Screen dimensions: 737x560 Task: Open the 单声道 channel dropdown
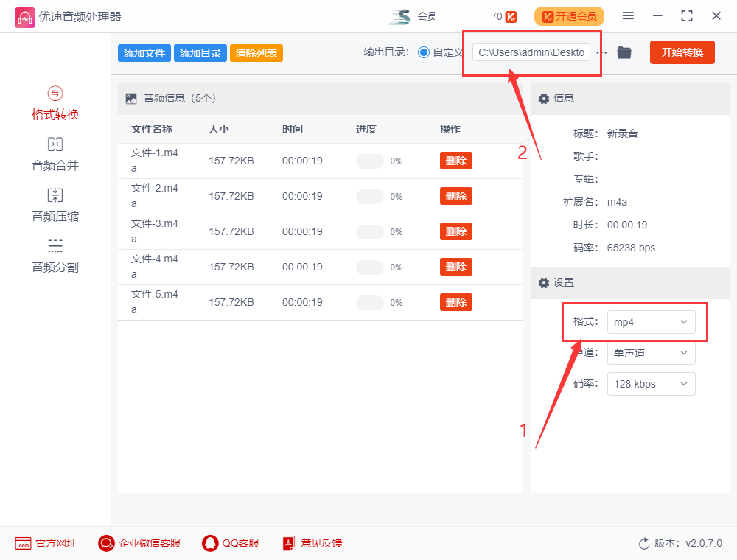point(651,353)
